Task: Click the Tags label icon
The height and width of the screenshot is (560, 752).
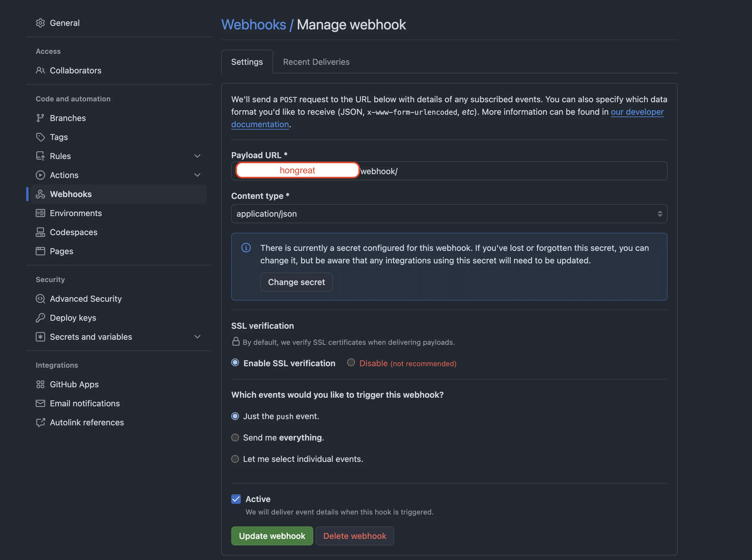Action: coord(40,137)
